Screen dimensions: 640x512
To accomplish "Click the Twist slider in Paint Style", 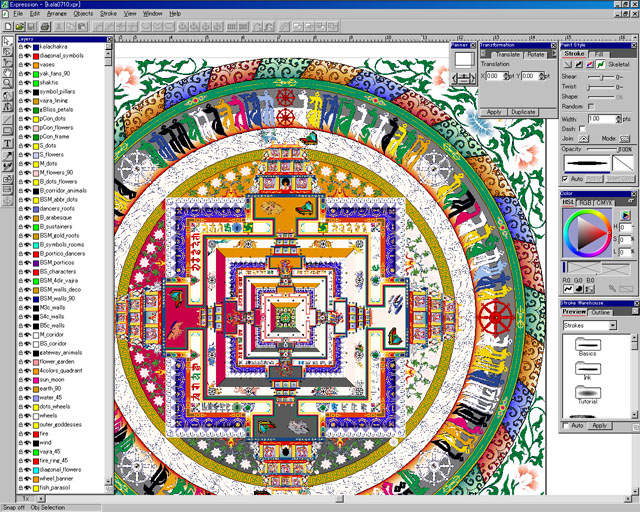I will (x=601, y=87).
